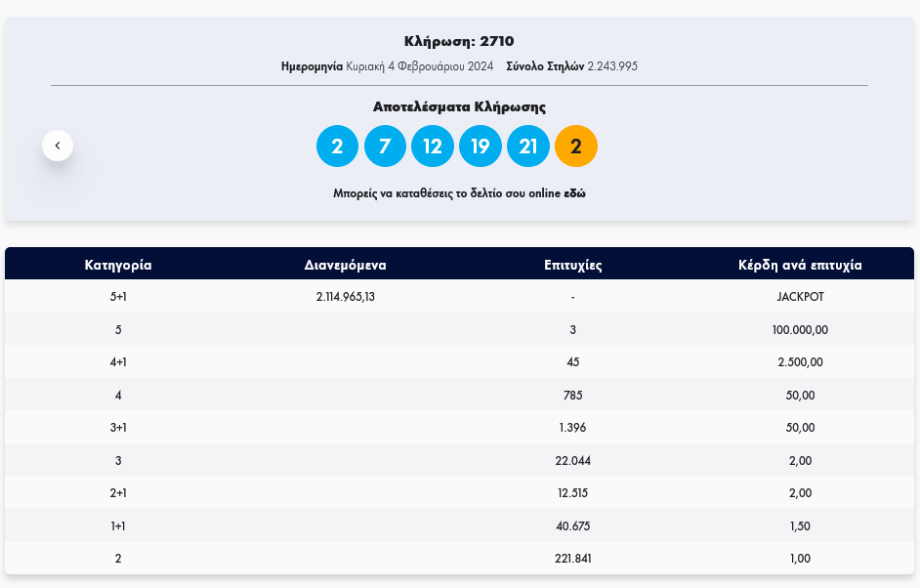920x588 pixels.
Task: Click the number 12 ball
Action: [433, 147]
